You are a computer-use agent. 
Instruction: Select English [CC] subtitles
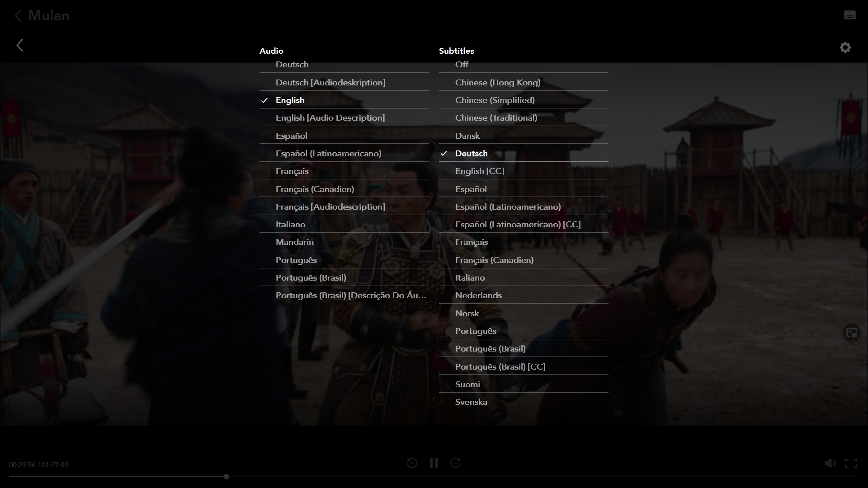[x=479, y=171]
